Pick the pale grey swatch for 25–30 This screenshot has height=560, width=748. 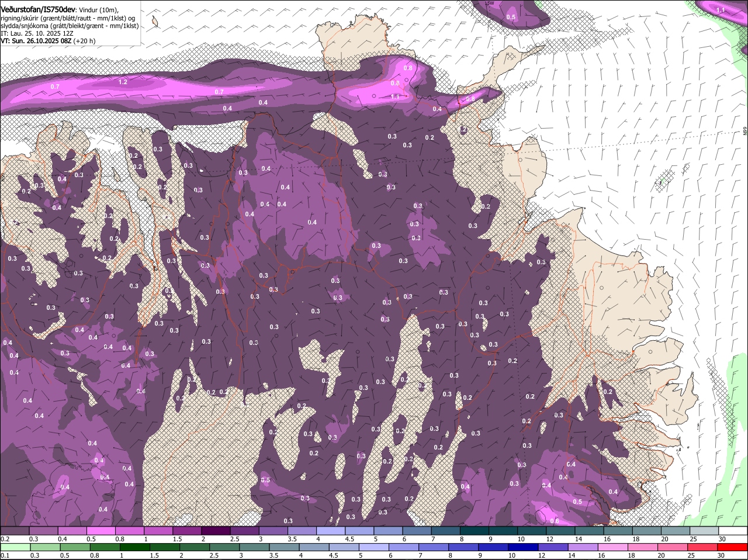704,531
